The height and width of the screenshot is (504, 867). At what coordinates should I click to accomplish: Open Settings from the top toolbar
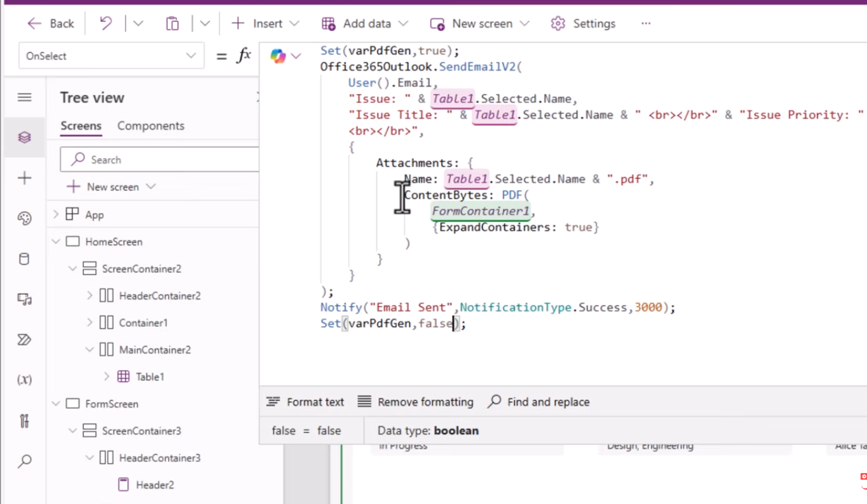pyautogui.click(x=582, y=23)
